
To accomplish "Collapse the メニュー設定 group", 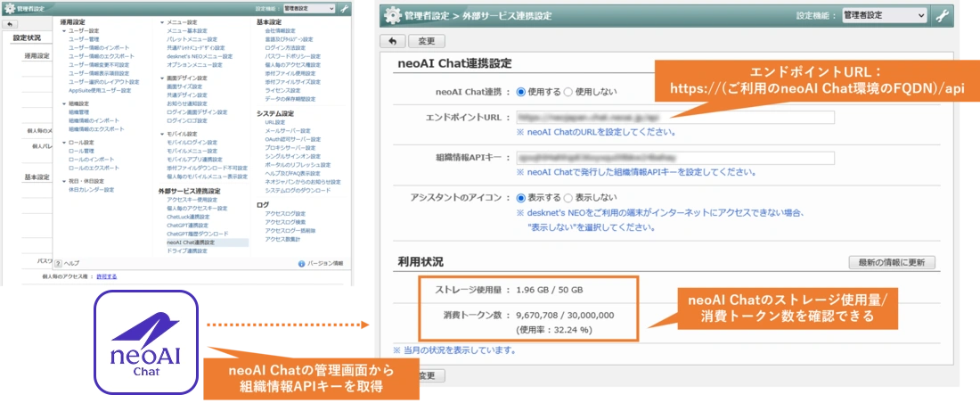I will pyautogui.click(x=162, y=22).
